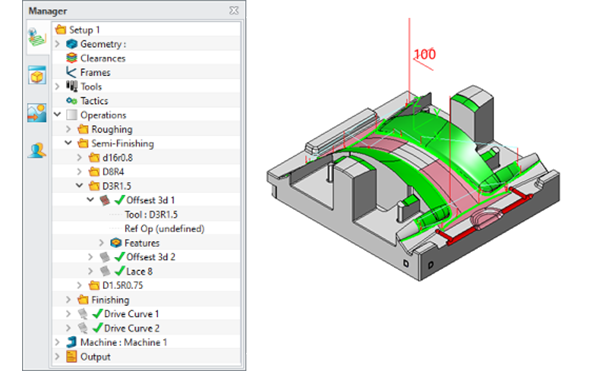Viewport: 600px width, 371px height.
Task: Select the yellow cube sidebar icon
Action: (37, 75)
